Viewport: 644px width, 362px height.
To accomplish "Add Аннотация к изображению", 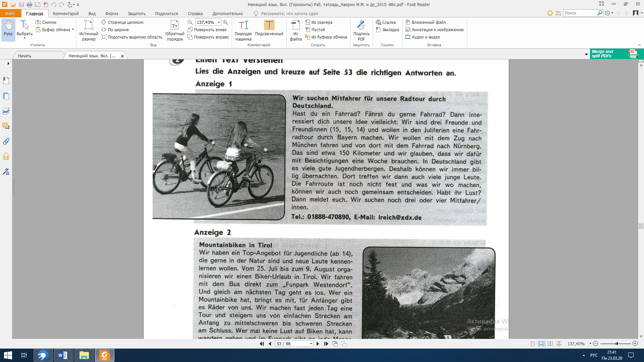I will (434, 29).
